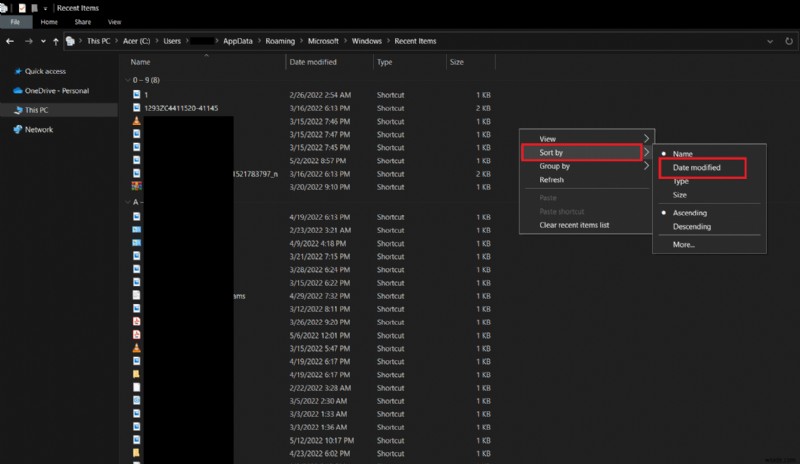Open the Sort by submenu
This screenshot has height=464, width=800.
point(587,153)
